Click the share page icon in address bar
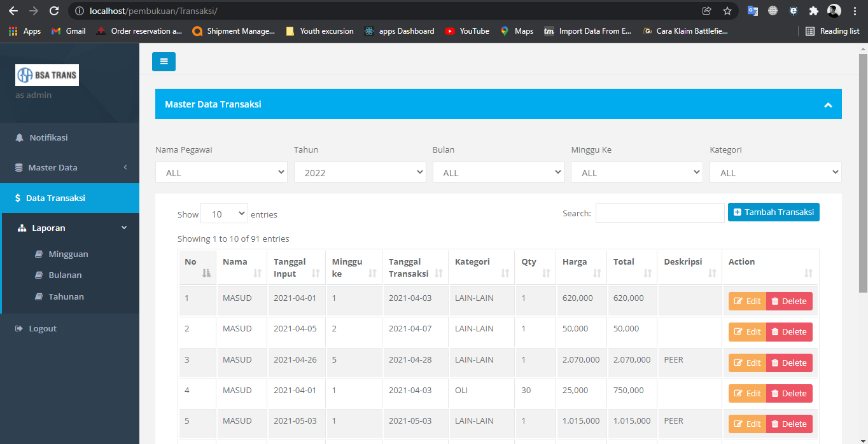The width and height of the screenshot is (868, 444). click(x=707, y=11)
